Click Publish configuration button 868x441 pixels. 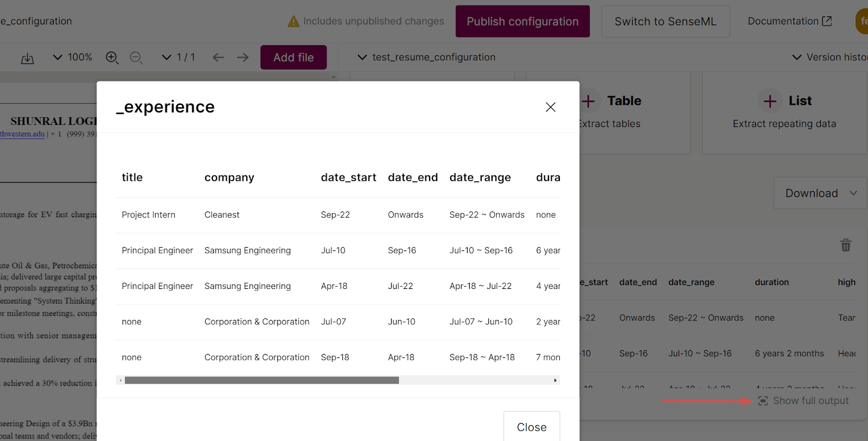[522, 21]
